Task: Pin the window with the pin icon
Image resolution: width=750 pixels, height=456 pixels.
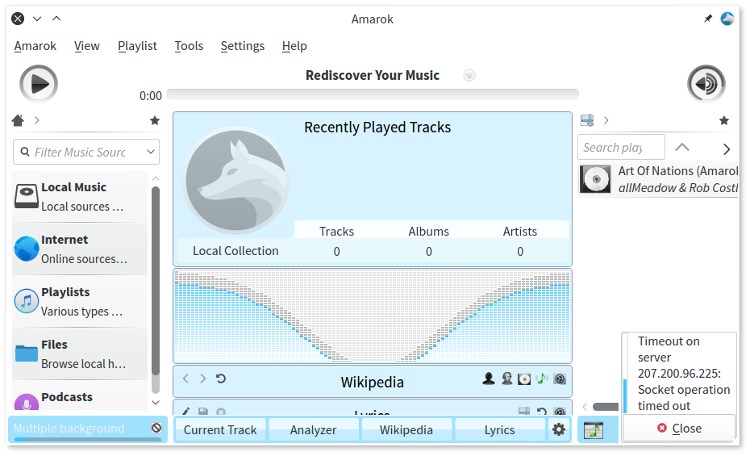Action: (707, 19)
